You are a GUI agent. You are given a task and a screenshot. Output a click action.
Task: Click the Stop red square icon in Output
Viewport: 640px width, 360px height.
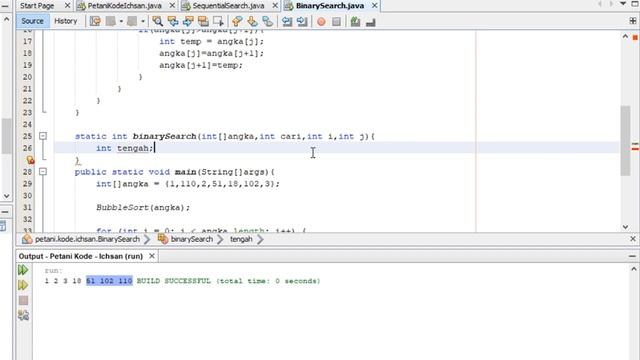(23, 300)
